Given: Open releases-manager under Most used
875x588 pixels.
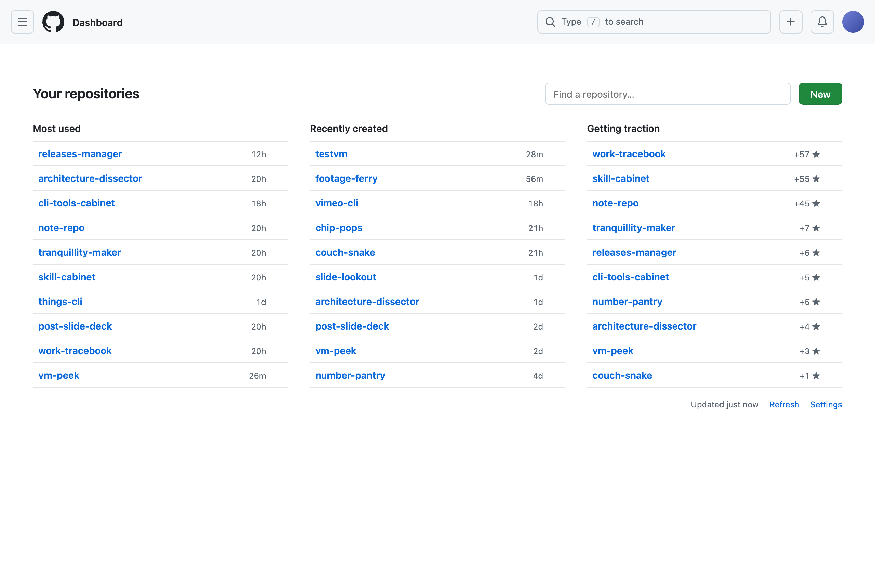Looking at the screenshot, I should click(80, 154).
